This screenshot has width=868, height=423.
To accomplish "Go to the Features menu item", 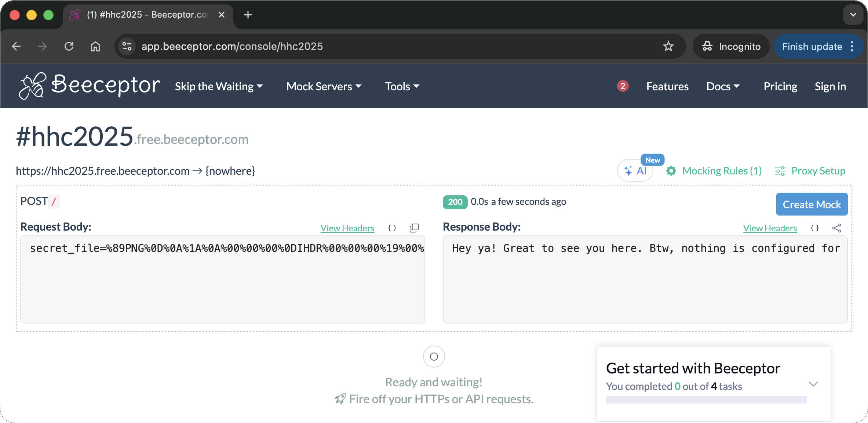I will point(667,86).
